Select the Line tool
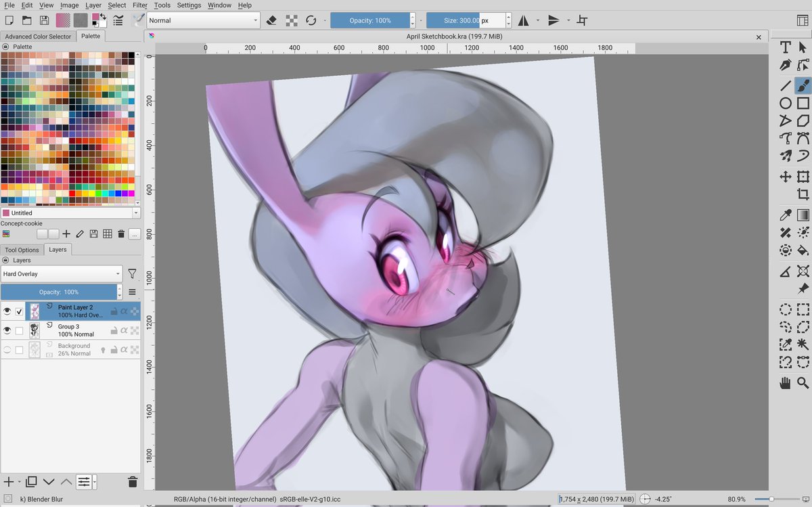This screenshot has width=812, height=507. click(x=785, y=85)
